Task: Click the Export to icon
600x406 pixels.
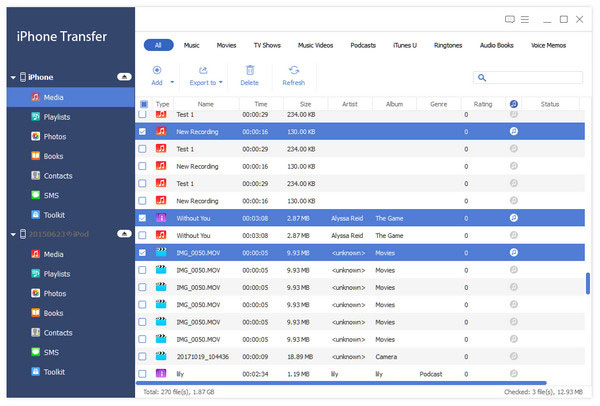Action: click(203, 70)
